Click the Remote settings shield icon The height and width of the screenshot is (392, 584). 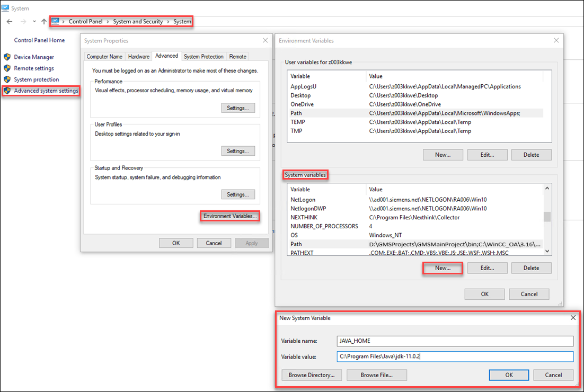(x=7, y=68)
